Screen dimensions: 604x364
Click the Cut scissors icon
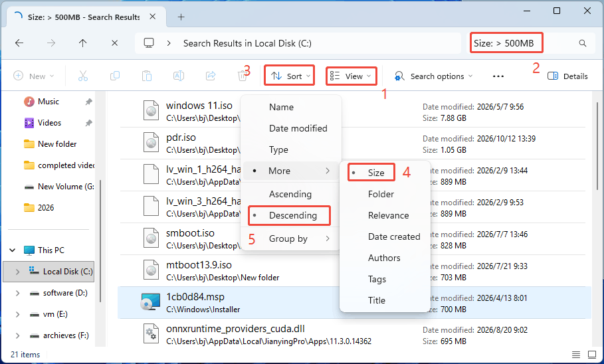click(83, 76)
